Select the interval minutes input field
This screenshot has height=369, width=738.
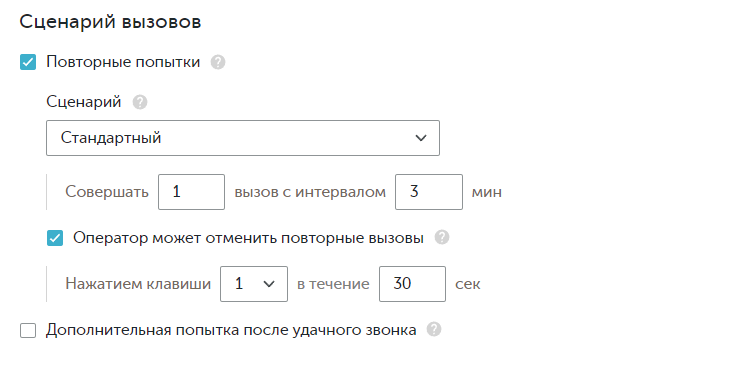429,192
